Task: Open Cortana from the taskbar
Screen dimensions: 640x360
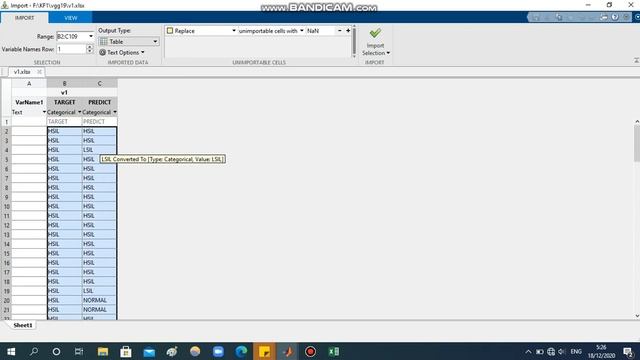Action: [x=56, y=351]
